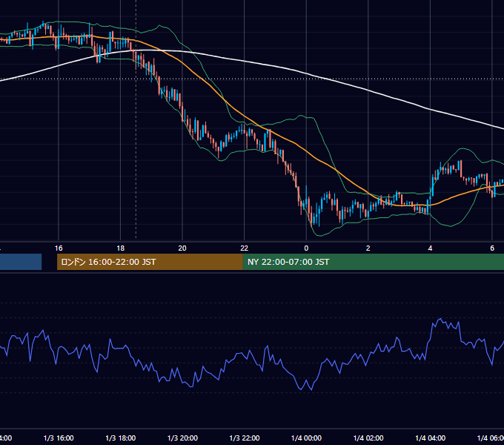
Task: Click the 1/3 18:00 time axis label
Action: point(121,438)
